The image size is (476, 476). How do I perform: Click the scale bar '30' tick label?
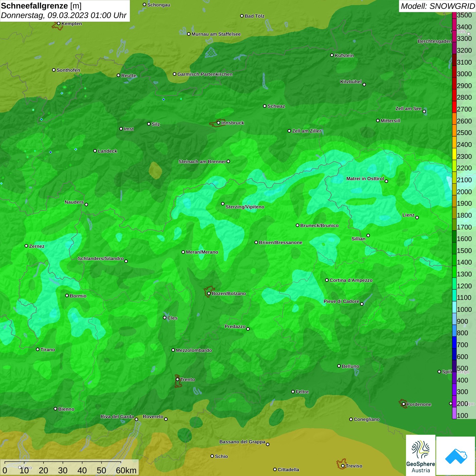point(63,470)
